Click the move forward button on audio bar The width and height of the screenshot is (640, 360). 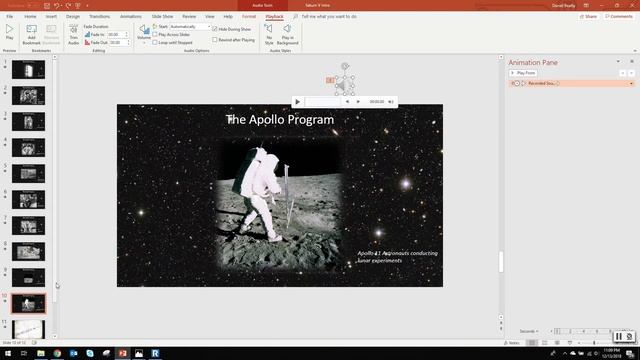click(358, 102)
